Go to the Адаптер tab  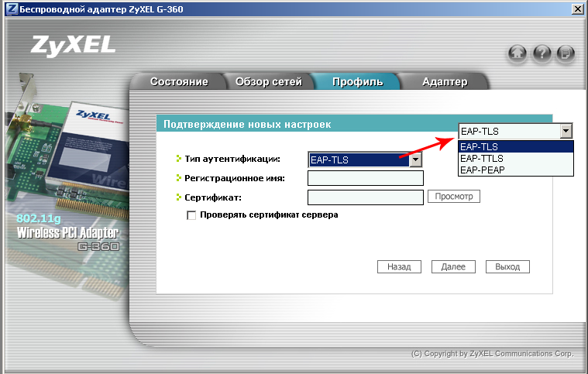(x=445, y=82)
